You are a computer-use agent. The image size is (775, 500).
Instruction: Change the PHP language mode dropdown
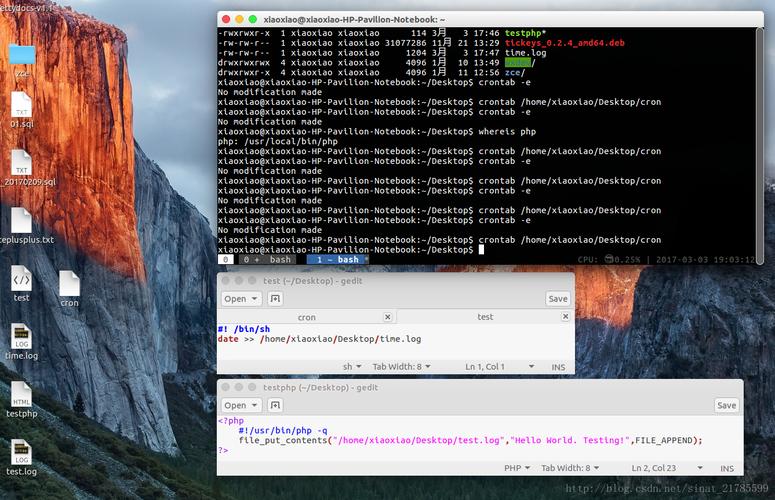coord(517,468)
